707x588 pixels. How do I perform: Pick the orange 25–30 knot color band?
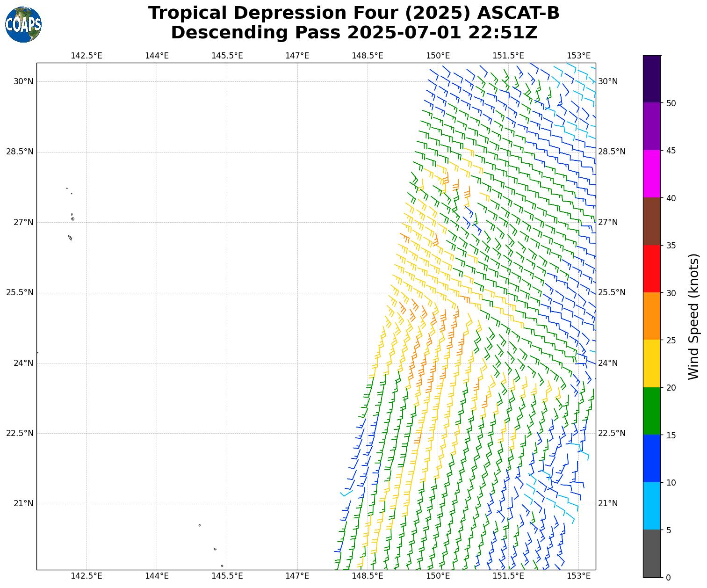click(651, 316)
